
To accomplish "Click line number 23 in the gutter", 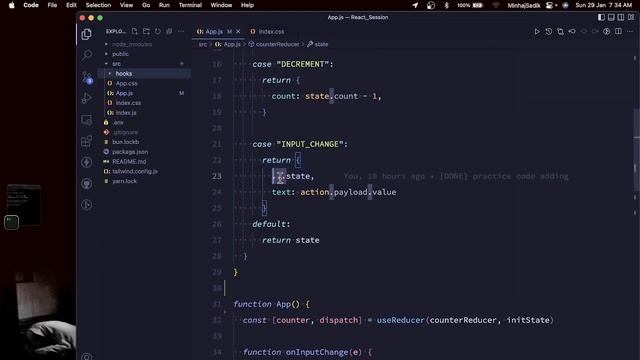I will click(x=217, y=176).
